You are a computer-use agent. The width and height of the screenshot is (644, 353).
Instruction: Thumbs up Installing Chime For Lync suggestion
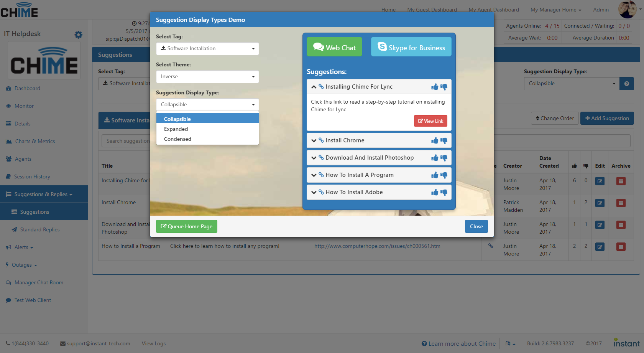pos(435,87)
